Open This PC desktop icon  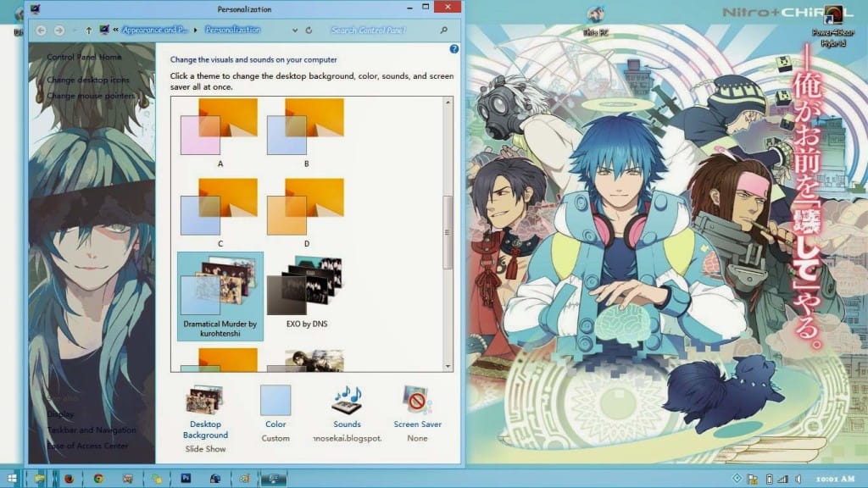[x=596, y=20]
